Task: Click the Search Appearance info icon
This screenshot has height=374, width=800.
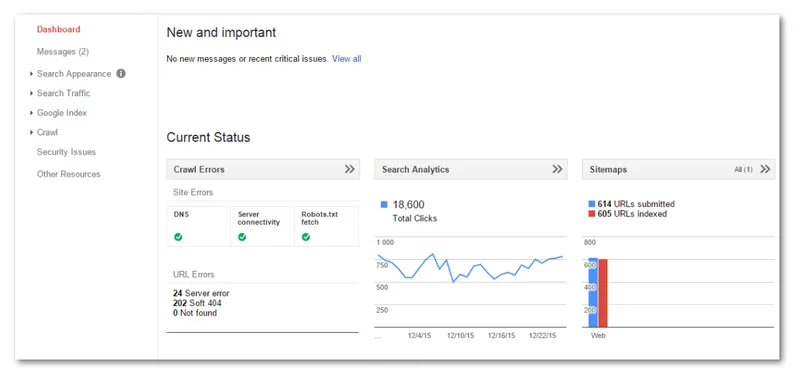Action: 121,73
